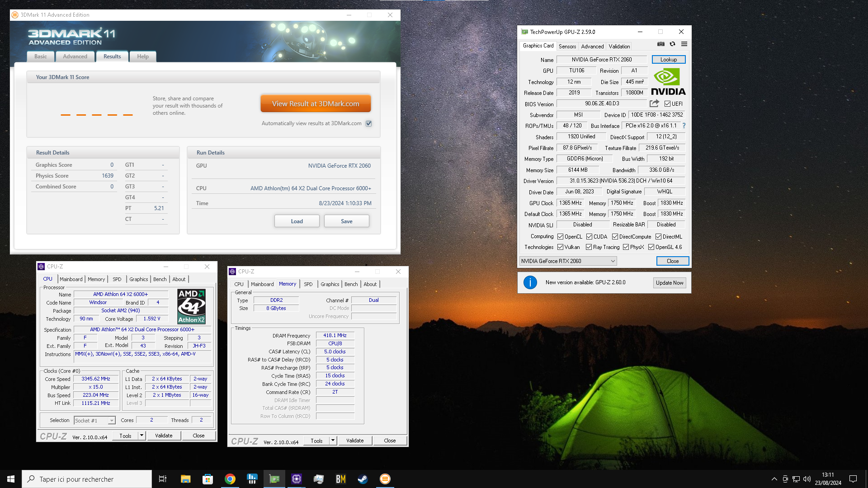Toggle the OpenCL checkbox
Image resolution: width=868 pixels, height=488 pixels.
pos(560,237)
